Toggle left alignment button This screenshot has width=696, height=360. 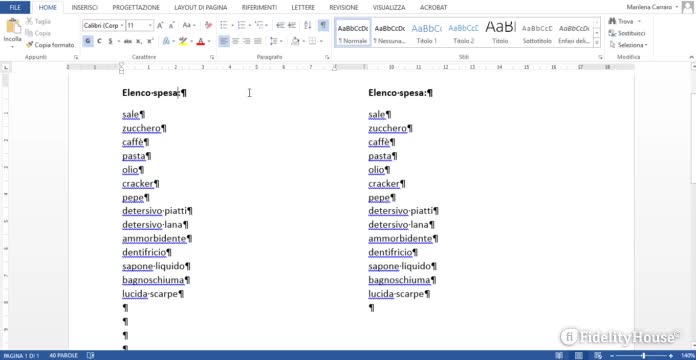click(224, 41)
